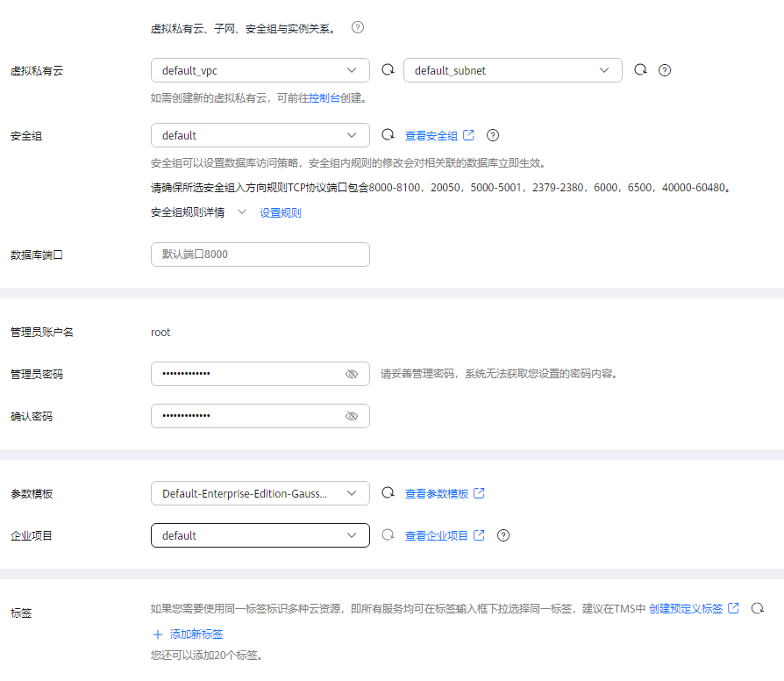Click the 数据库端口 input field
The width and height of the screenshot is (784, 681).
pos(260,254)
